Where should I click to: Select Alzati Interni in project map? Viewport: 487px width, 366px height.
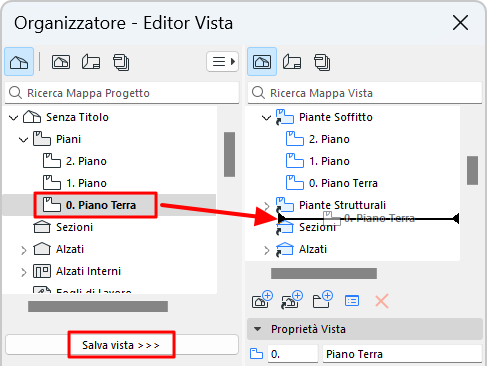[88, 271]
